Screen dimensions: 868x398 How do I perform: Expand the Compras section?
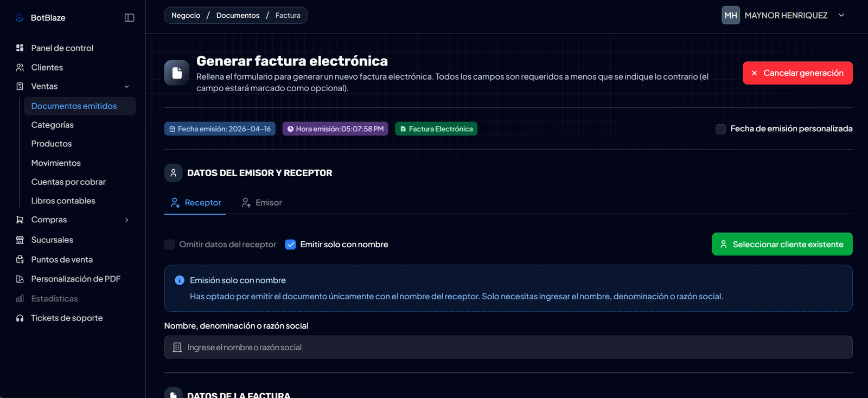[x=126, y=220]
